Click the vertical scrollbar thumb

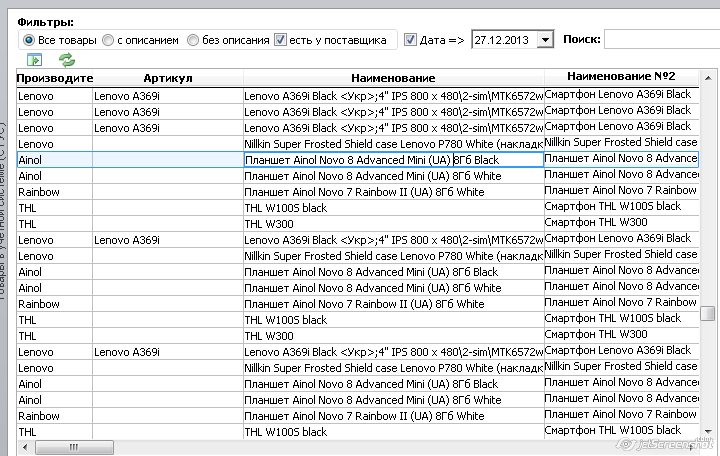pyautogui.click(x=708, y=314)
